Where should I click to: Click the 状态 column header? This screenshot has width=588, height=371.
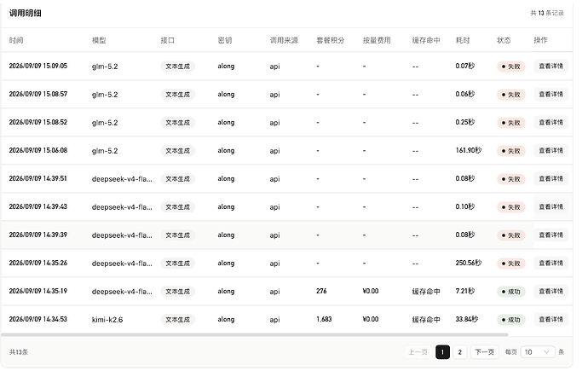[x=504, y=40]
